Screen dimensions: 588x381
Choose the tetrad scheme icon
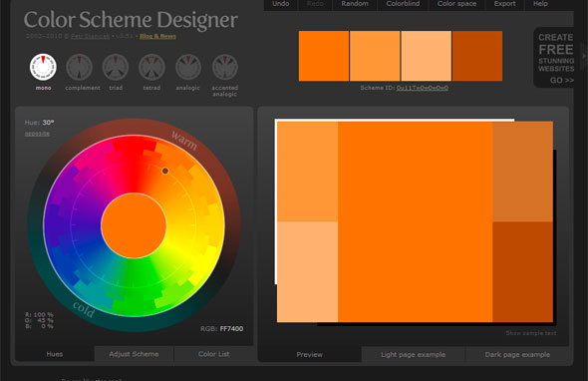tap(151, 67)
